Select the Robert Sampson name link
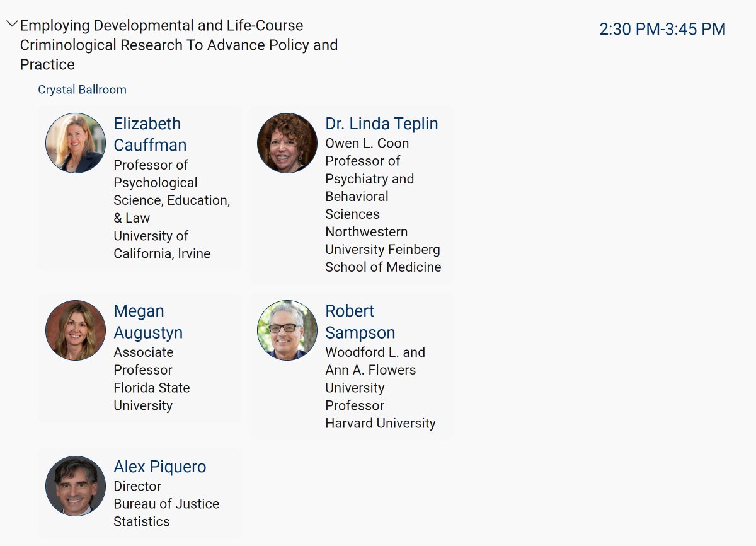 pos(360,322)
